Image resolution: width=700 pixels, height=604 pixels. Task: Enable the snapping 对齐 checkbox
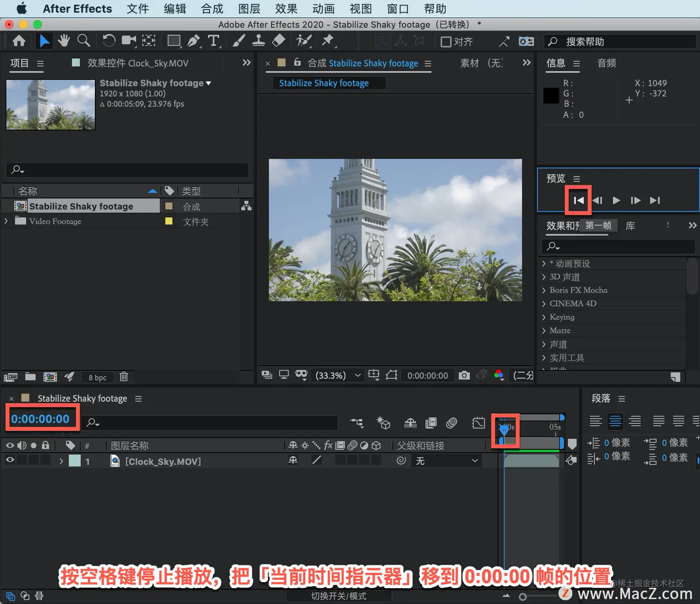(x=446, y=42)
